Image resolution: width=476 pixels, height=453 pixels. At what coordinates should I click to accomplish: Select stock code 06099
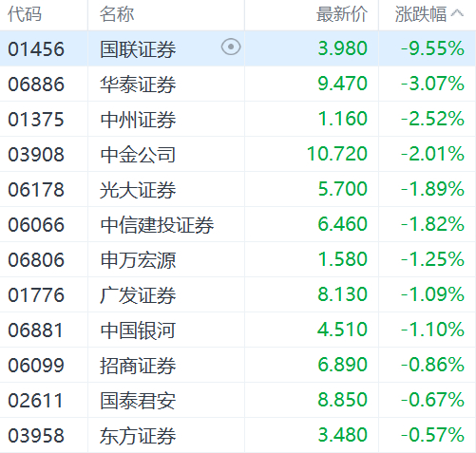(x=36, y=366)
